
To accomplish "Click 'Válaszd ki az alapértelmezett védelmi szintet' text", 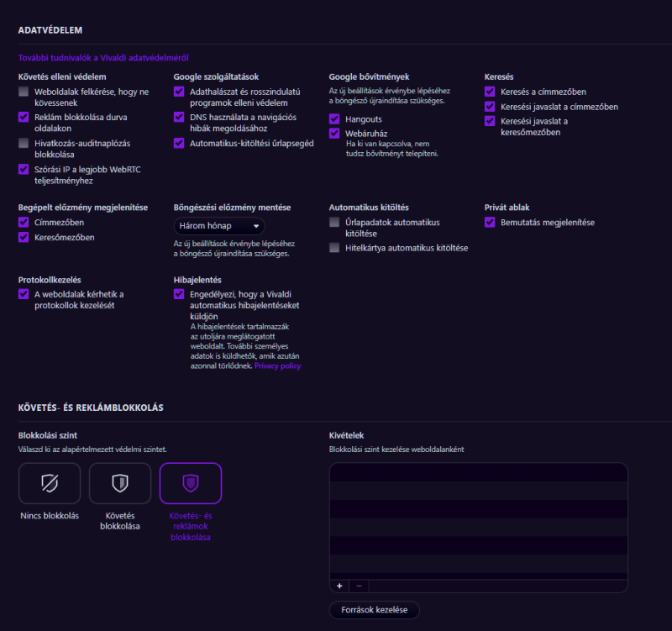I will (x=92, y=450).
